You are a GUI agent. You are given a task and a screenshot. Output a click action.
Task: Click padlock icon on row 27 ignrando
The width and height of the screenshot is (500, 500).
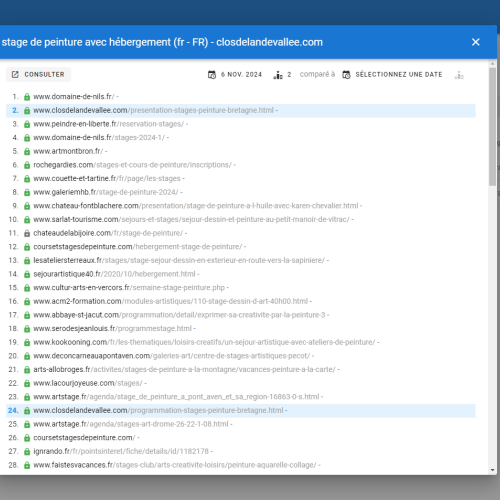[x=27, y=452]
